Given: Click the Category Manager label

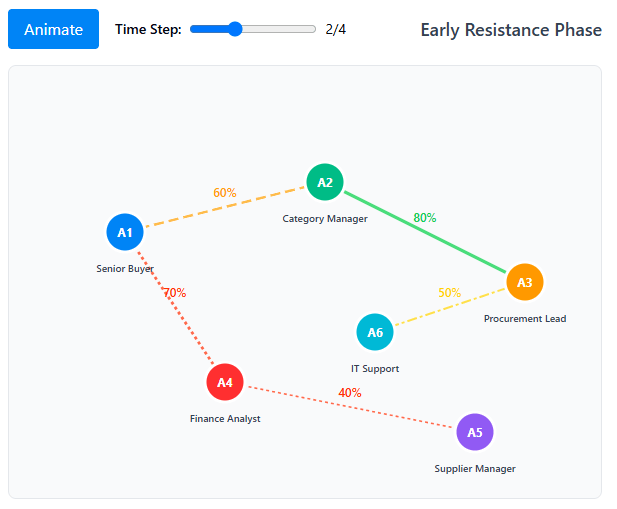Looking at the screenshot, I should (325, 218).
